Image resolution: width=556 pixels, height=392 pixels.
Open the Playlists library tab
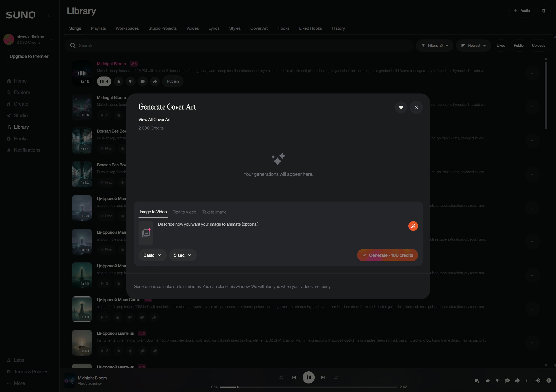[x=98, y=28]
